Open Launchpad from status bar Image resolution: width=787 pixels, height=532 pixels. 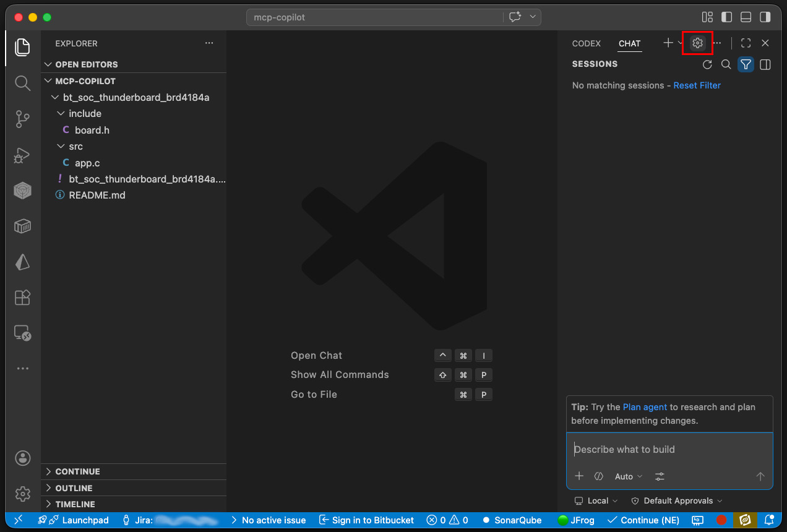coord(73,520)
